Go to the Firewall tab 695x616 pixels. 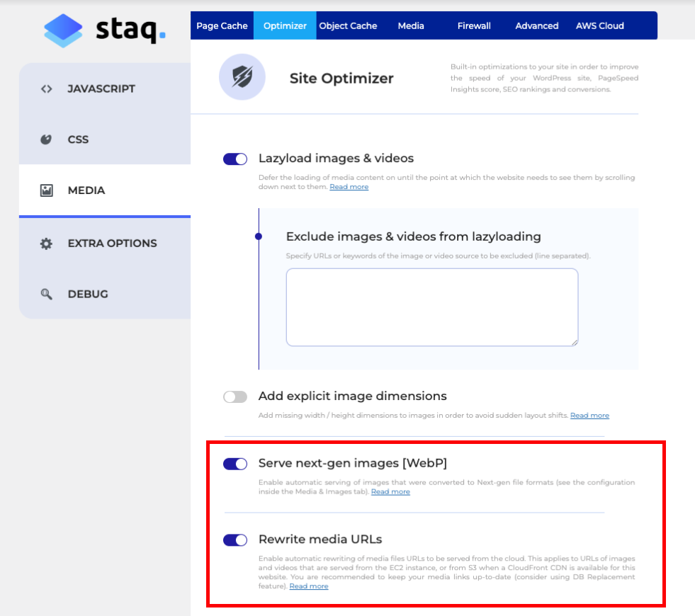click(474, 25)
